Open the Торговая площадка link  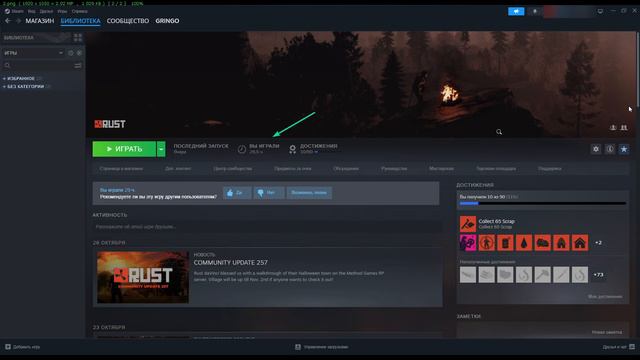[x=496, y=169]
